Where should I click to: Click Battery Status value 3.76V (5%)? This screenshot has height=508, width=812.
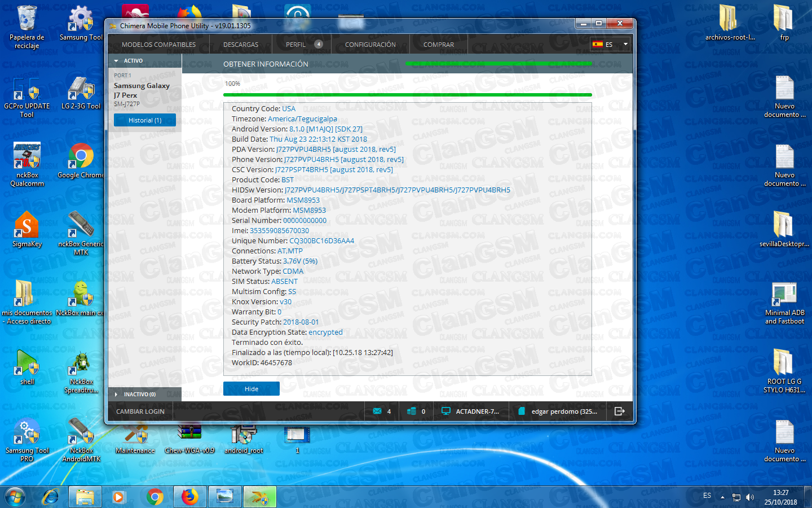[x=300, y=261]
